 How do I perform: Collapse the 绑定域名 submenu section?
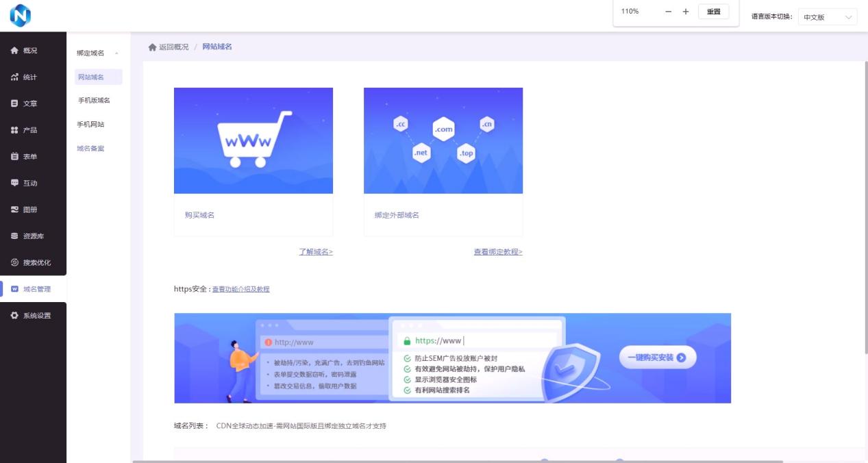[x=116, y=53]
